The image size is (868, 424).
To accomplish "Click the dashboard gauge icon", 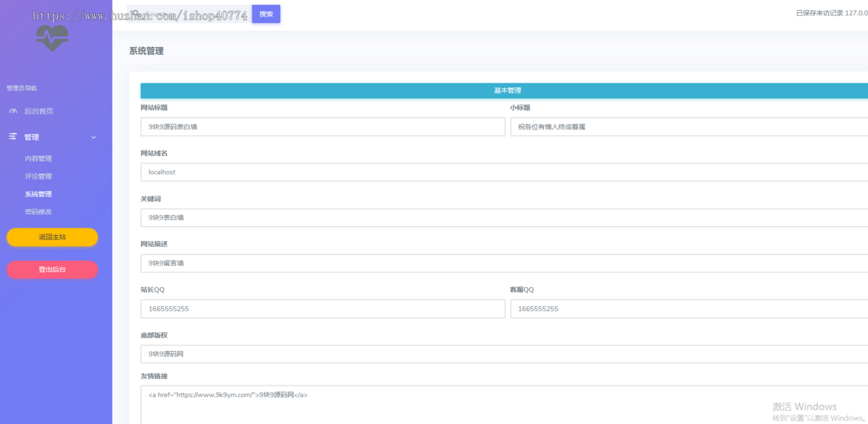I will (13, 111).
